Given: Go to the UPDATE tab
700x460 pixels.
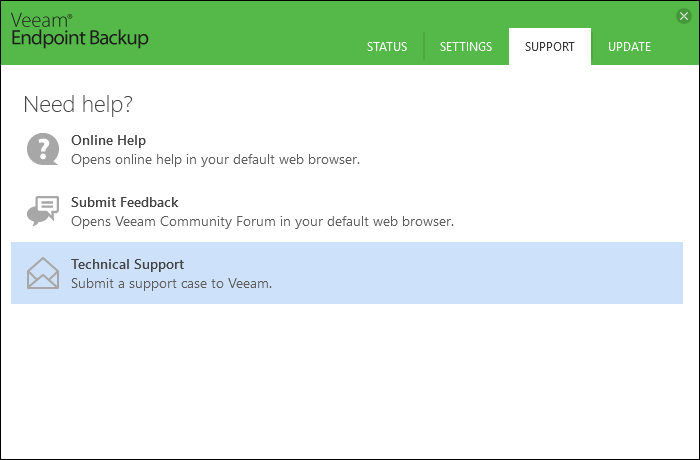Looking at the screenshot, I should 629,46.
